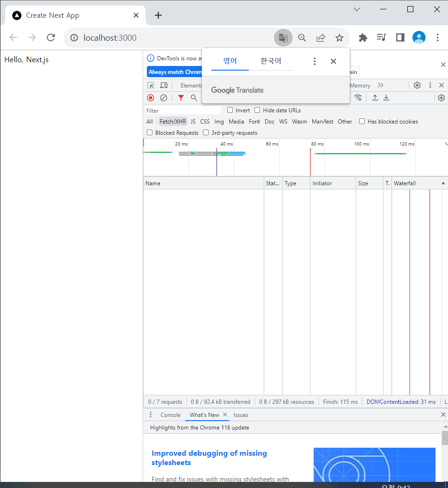
Task: Filter network requests by CSS
Action: click(x=205, y=121)
